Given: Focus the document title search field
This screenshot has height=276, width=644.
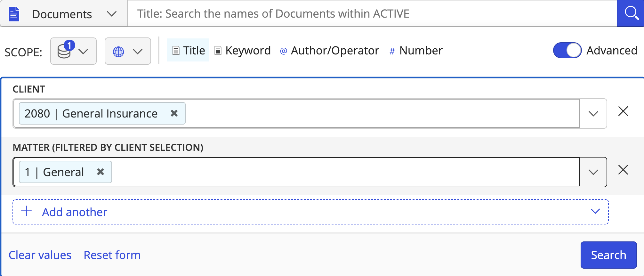Looking at the screenshot, I should (x=371, y=14).
